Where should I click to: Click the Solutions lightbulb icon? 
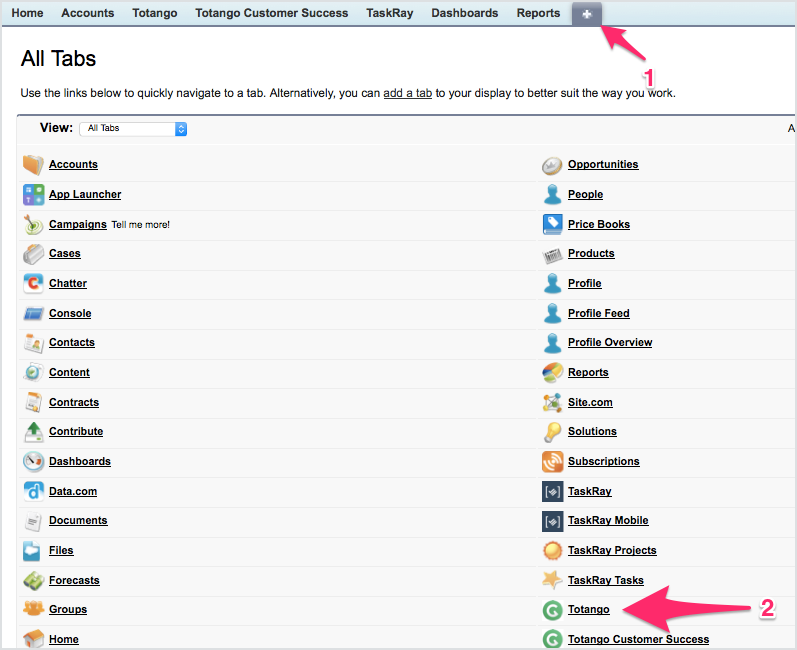pos(552,432)
